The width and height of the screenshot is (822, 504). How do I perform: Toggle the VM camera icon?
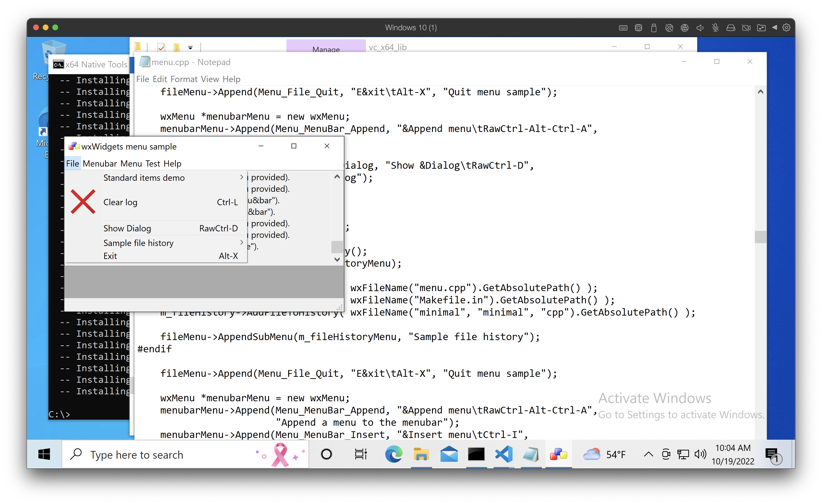pos(746,28)
